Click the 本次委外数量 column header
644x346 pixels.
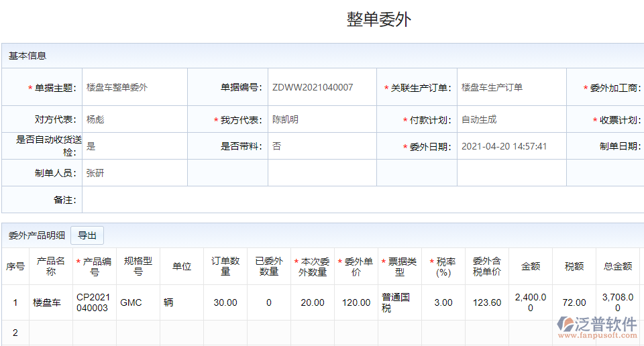click(x=313, y=266)
